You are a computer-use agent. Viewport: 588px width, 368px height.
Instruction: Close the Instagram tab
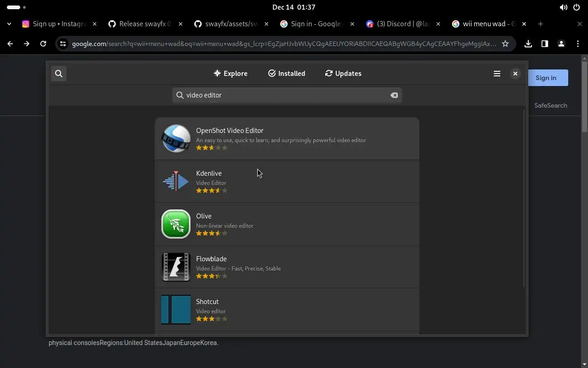coord(95,24)
